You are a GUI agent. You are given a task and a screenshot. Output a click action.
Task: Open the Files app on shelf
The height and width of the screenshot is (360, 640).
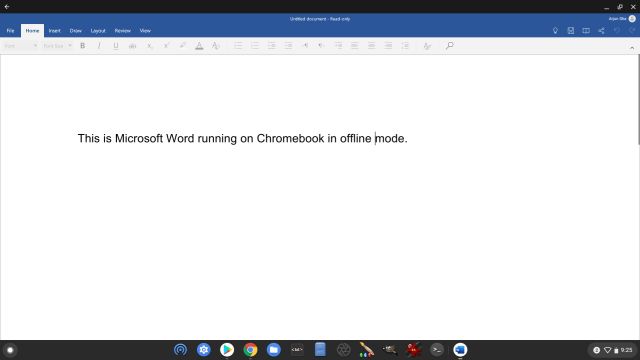click(273, 350)
